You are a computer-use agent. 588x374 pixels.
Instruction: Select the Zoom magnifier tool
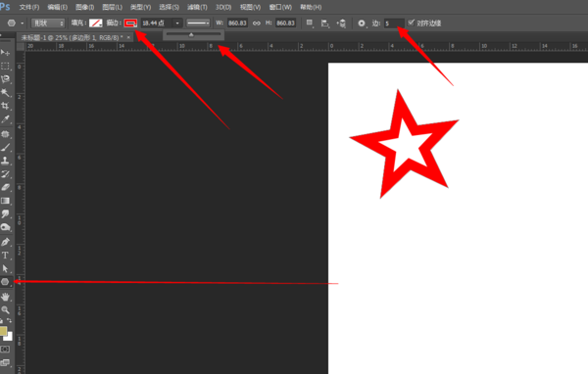pyautogui.click(x=5, y=310)
